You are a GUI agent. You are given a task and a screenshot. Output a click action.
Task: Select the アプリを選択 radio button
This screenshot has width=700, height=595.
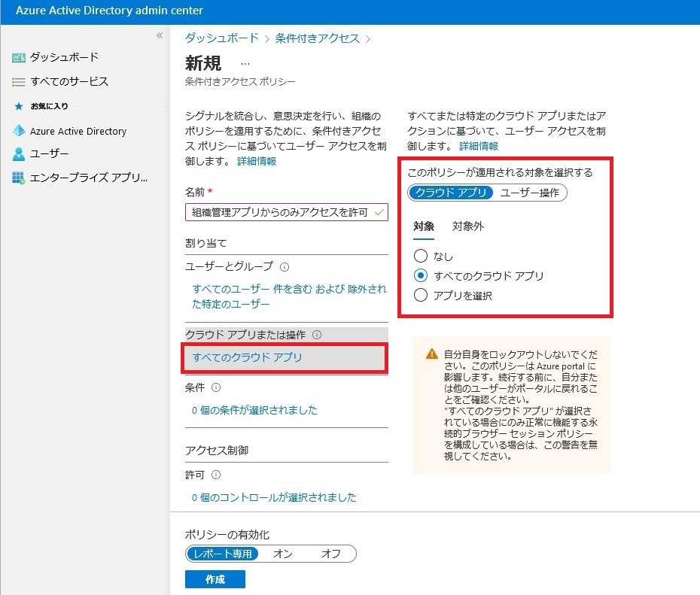(421, 296)
